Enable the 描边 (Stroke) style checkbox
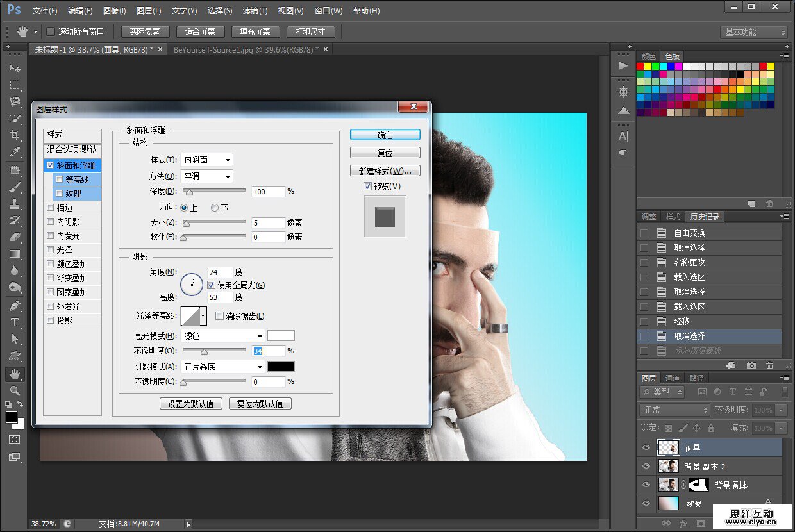The height and width of the screenshot is (532, 795). pos(51,208)
